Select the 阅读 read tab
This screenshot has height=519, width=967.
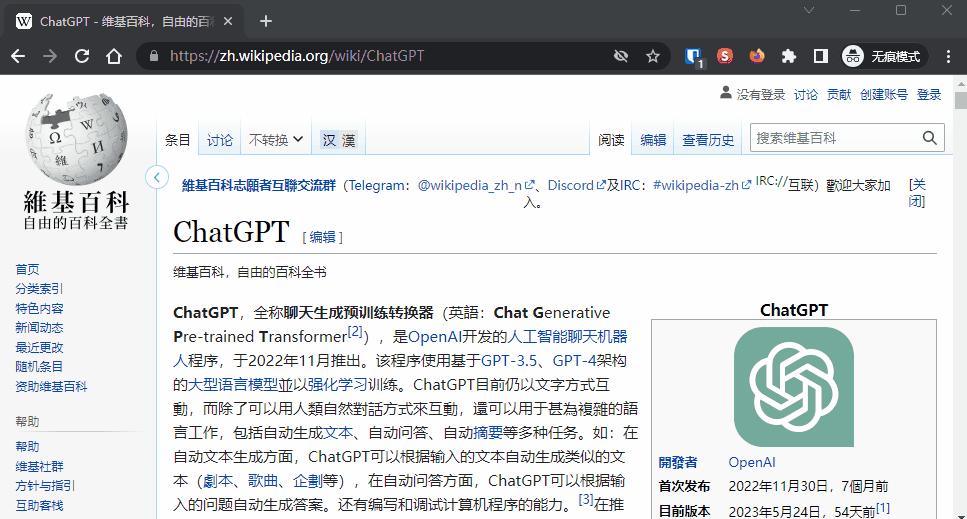pos(611,141)
